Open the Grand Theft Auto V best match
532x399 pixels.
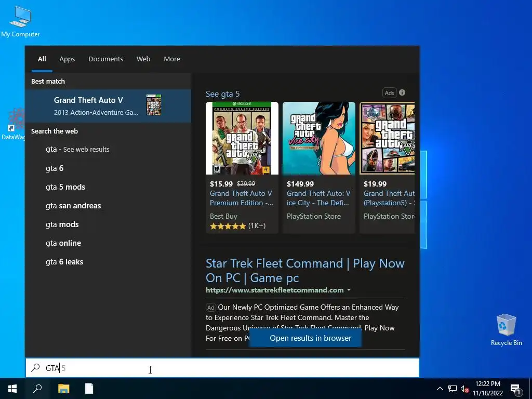point(108,106)
